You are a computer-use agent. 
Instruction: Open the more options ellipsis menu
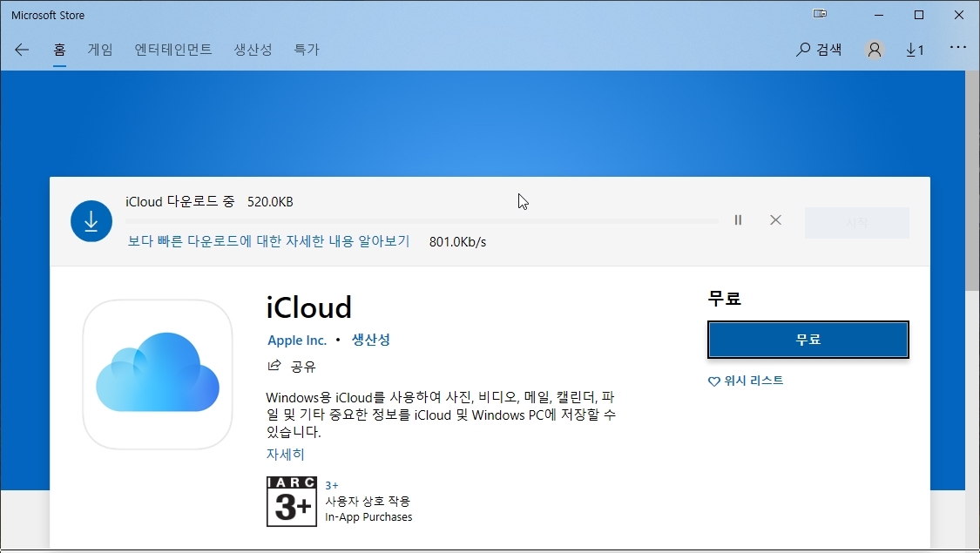[958, 47]
